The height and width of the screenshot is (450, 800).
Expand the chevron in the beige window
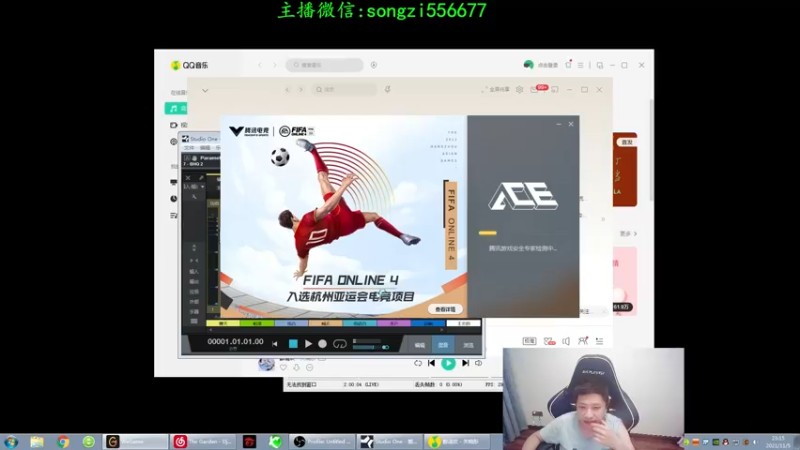coord(205,90)
